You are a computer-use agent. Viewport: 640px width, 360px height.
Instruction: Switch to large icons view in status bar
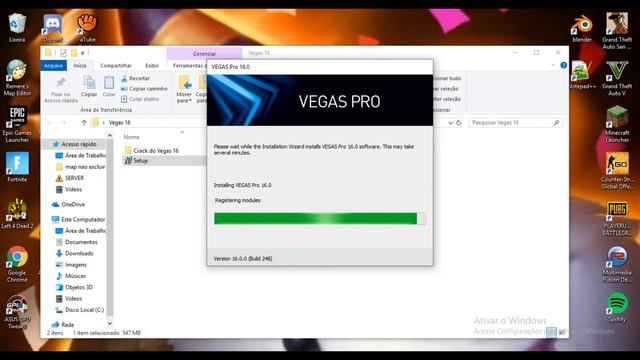562,332
